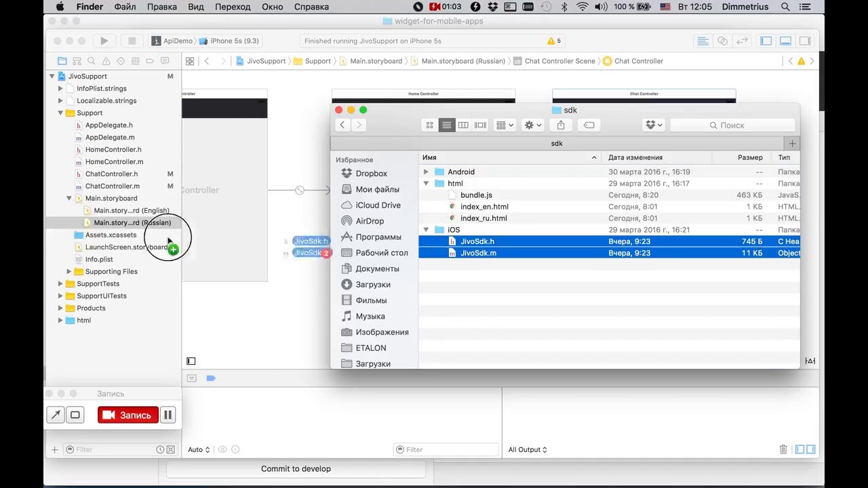This screenshot has height=488, width=868.
Task: Click the red Запись record button
Action: click(127, 415)
